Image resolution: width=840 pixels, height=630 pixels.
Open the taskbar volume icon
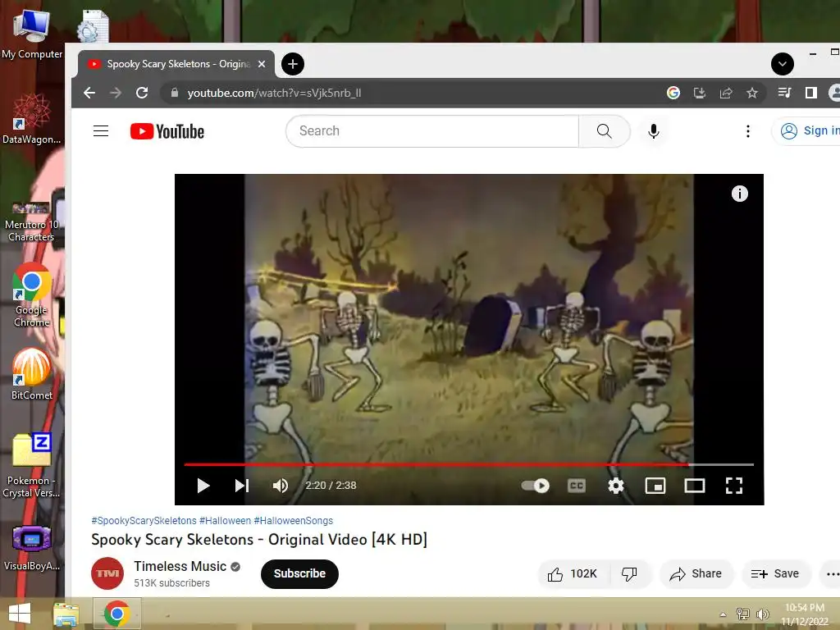pyautogui.click(x=762, y=614)
